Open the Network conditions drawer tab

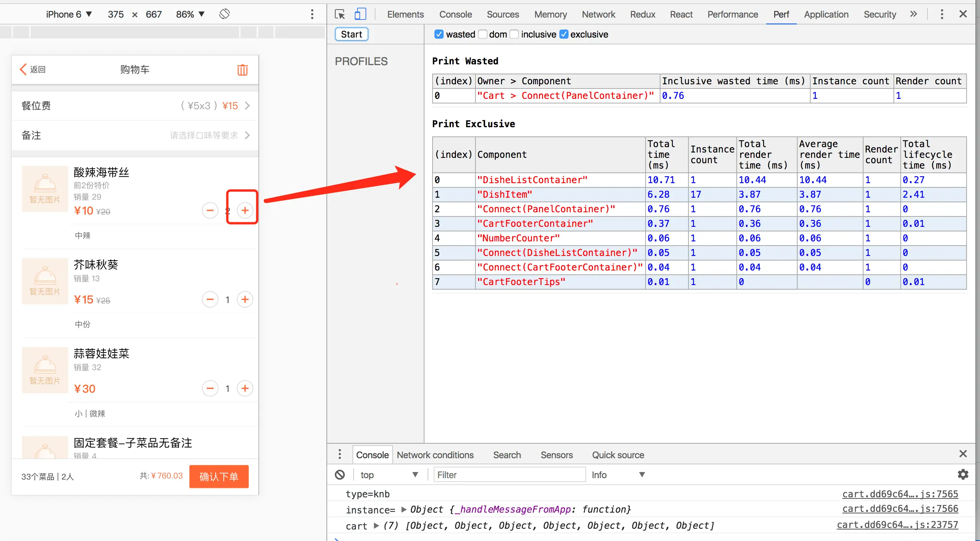click(435, 455)
